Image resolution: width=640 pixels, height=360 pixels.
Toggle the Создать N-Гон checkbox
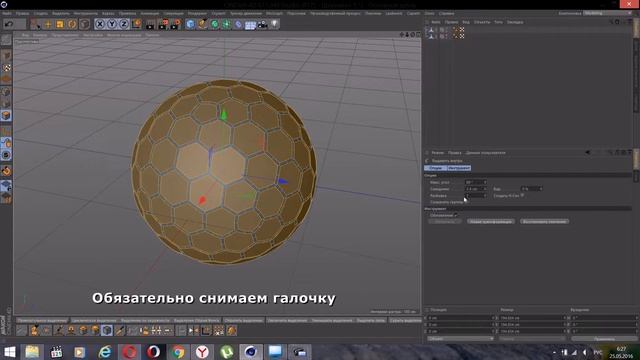point(522,196)
